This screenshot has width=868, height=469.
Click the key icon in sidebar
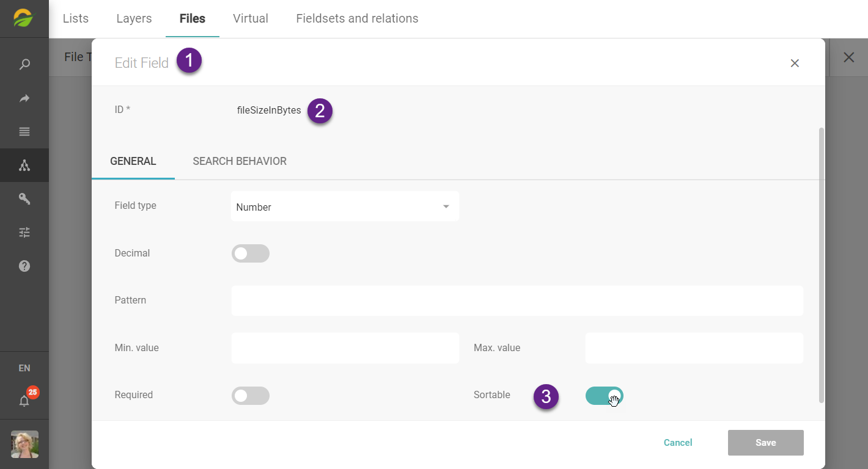[x=24, y=199]
